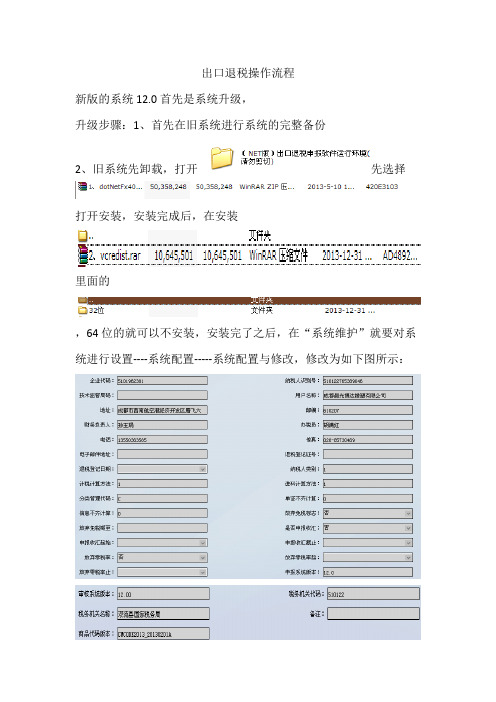The height and width of the screenshot is (702, 496).
Task: Click the 企业代码 input field
Action: point(162,381)
